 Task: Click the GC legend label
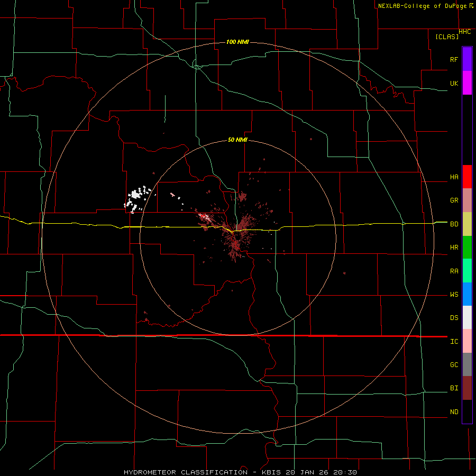pos(454,364)
